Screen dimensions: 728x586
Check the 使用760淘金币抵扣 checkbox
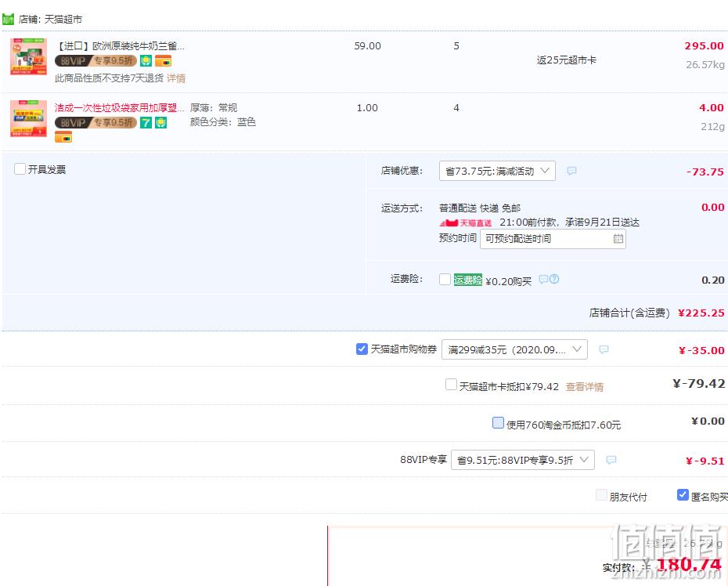pyautogui.click(x=498, y=423)
